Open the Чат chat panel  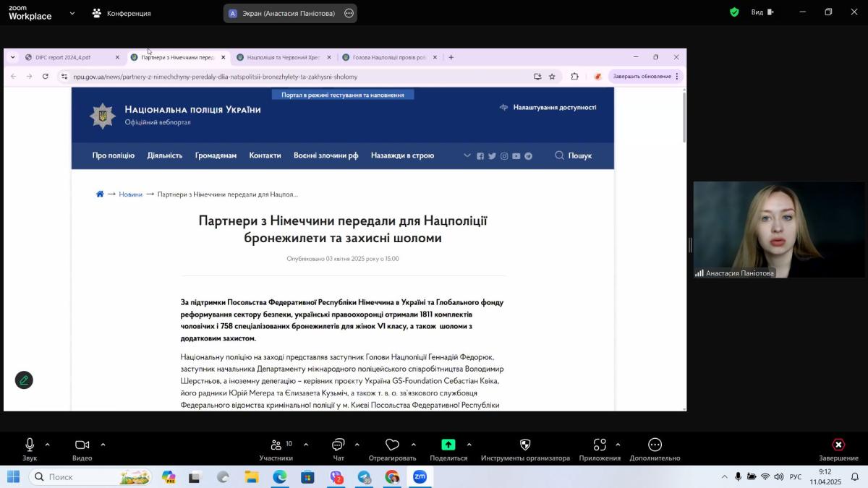(x=338, y=445)
